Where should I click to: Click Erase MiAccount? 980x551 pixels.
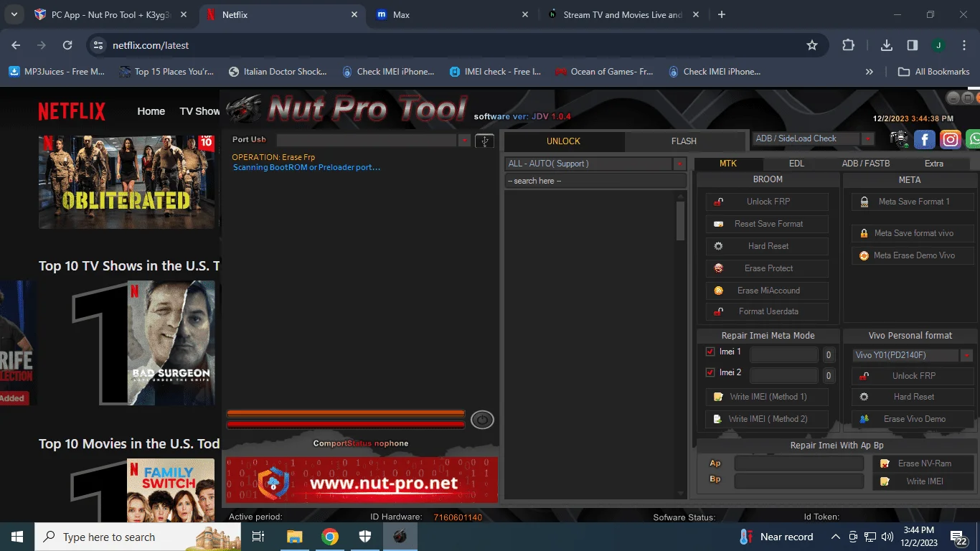767,291
